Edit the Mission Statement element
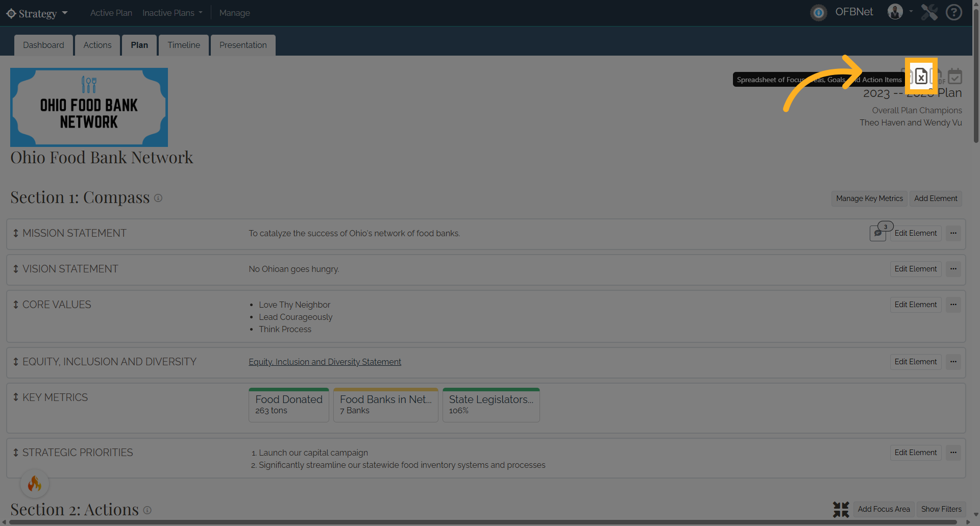This screenshot has height=526, width=980. [x=916, y=233]
